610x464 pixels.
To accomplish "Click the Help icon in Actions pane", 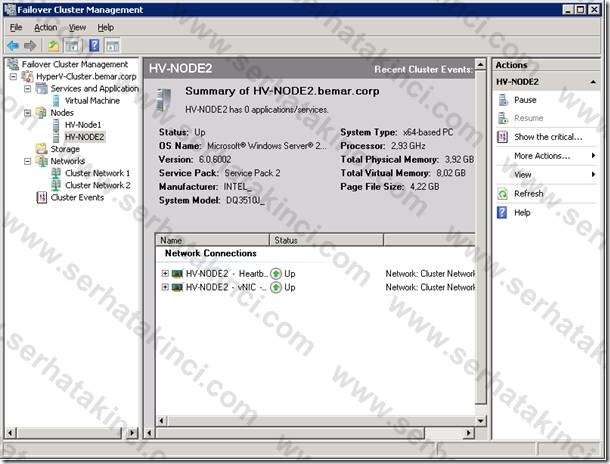I will (502, 212).
